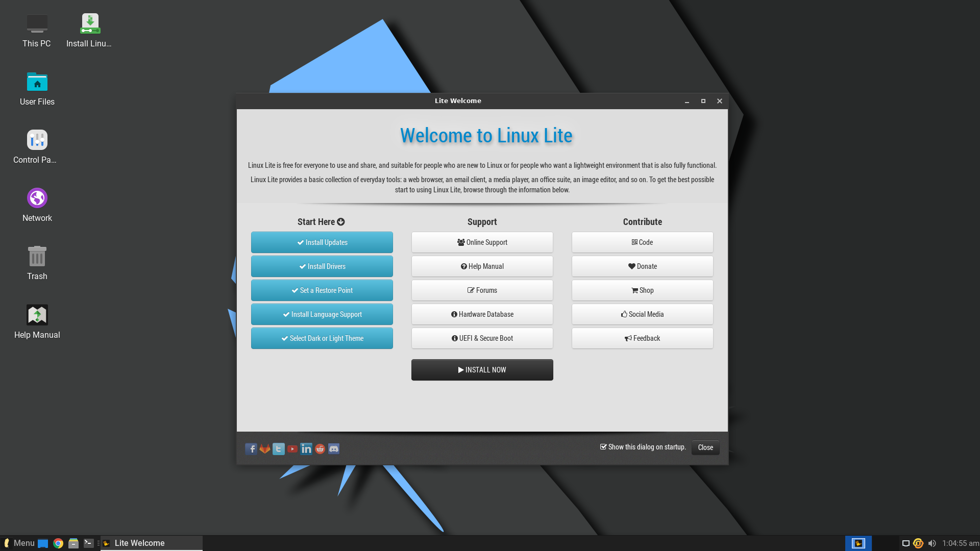This screenshot has width=980, height=551.
Task: Click the UEFI & Secure Boot option
Action: (x=482, y=338)
